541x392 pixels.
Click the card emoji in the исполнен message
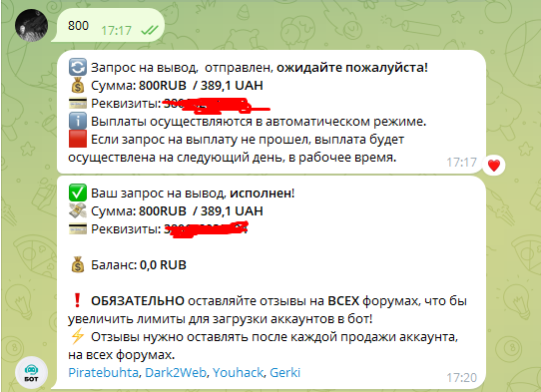coord(78,229)
